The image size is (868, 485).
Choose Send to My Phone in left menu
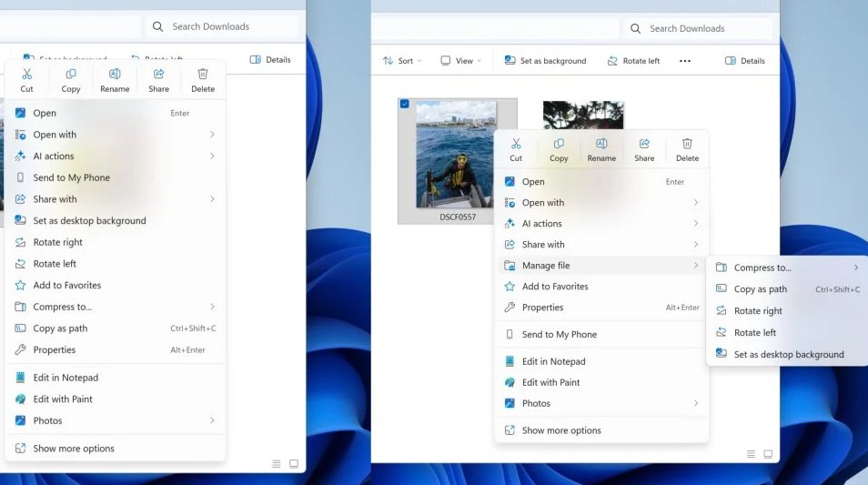point(116,177)
